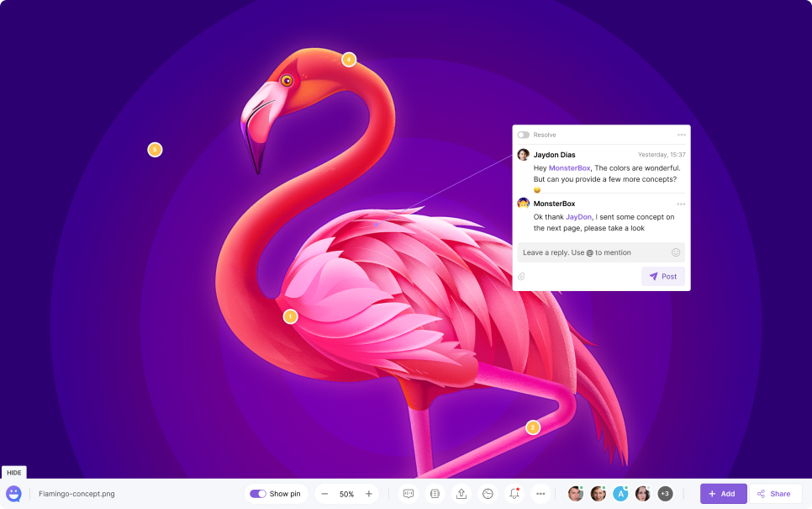Click the Share button
Viewport: 812px width, 509px height.
(x=774, y=494)
